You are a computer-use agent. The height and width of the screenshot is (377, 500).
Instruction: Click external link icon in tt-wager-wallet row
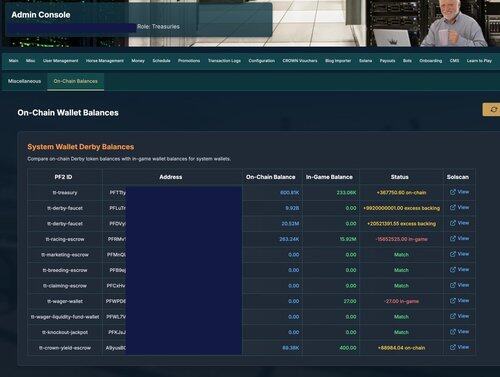[x=453, y=301]
